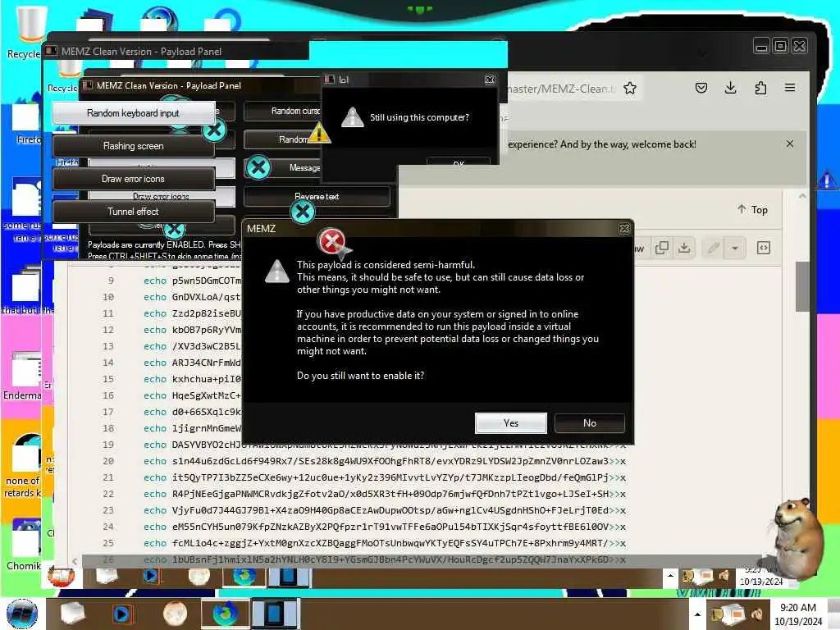Open Windows Start orb
Viewport: 840px width, 630px height.
[22, 614]
